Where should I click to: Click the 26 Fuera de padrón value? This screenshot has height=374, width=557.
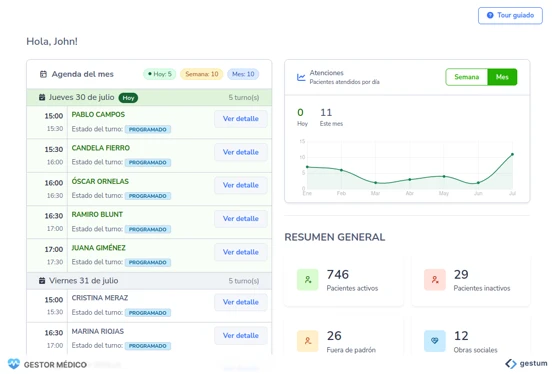[x=334, y=336]
